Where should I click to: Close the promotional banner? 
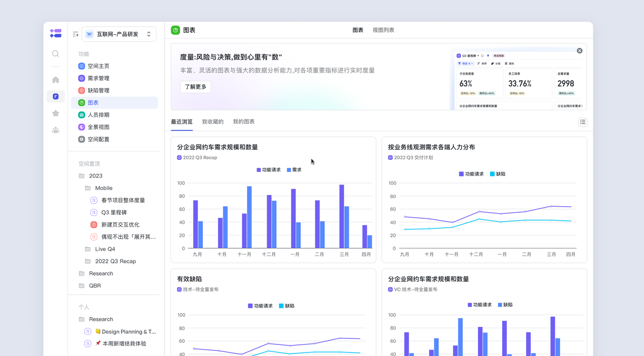[580, 51]
